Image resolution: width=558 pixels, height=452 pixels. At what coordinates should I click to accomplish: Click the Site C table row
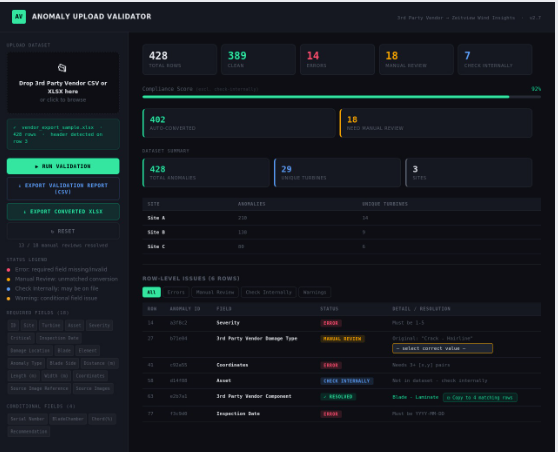point(342,246)
